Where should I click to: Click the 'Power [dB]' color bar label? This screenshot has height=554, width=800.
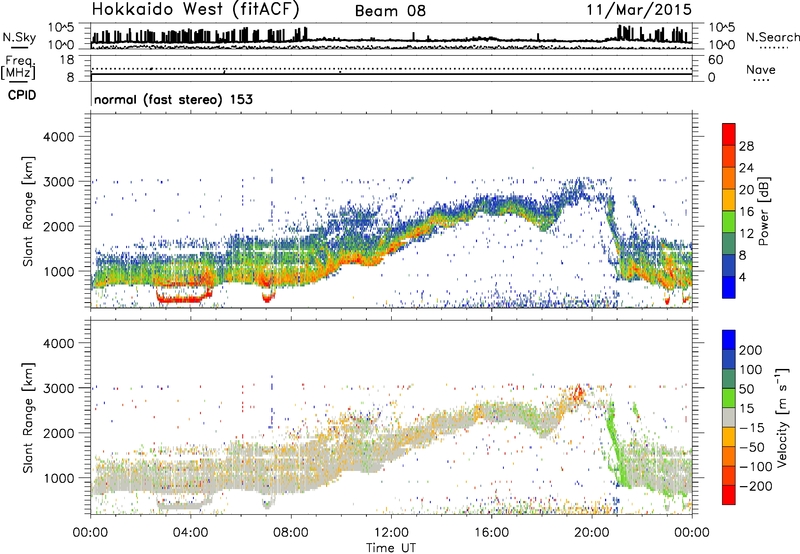coord(763,211)
